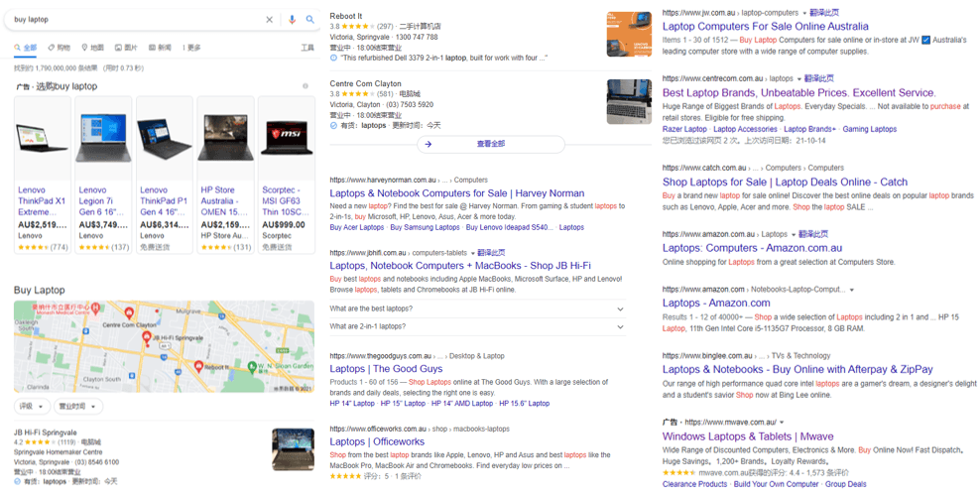The width and height of the screenshot is (980, 495).
Task: Open the 更多 more menu
Action: point(191,48)
